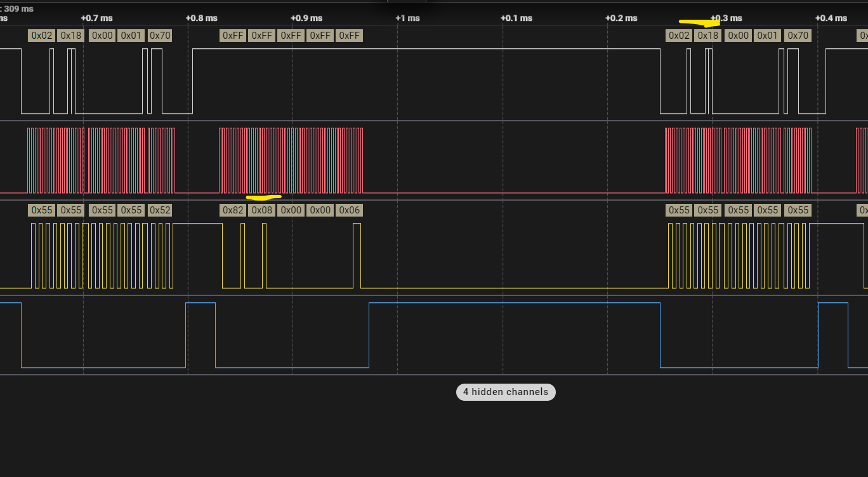The width and height of the screenshot is (868, 477).
Task: Click the +0.7 ms timeline marker
Action: tap(96, 18)
